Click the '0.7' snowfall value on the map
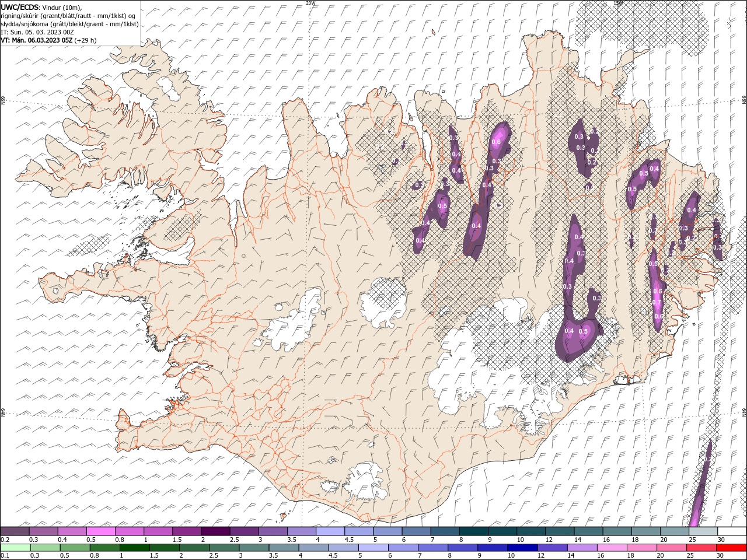747x560 pixels. coord(657,303)
